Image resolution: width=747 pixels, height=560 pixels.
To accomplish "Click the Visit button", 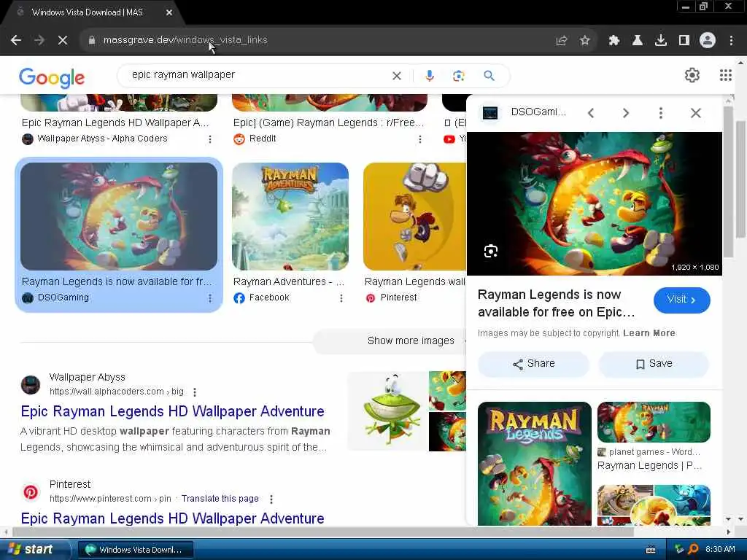I will (682, 300).
